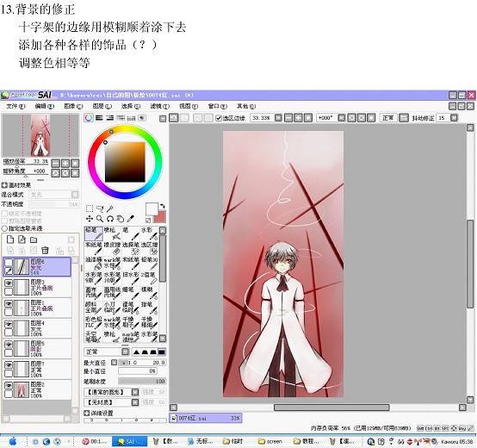Open the 图层 layer menu

(x=102, y=106)
